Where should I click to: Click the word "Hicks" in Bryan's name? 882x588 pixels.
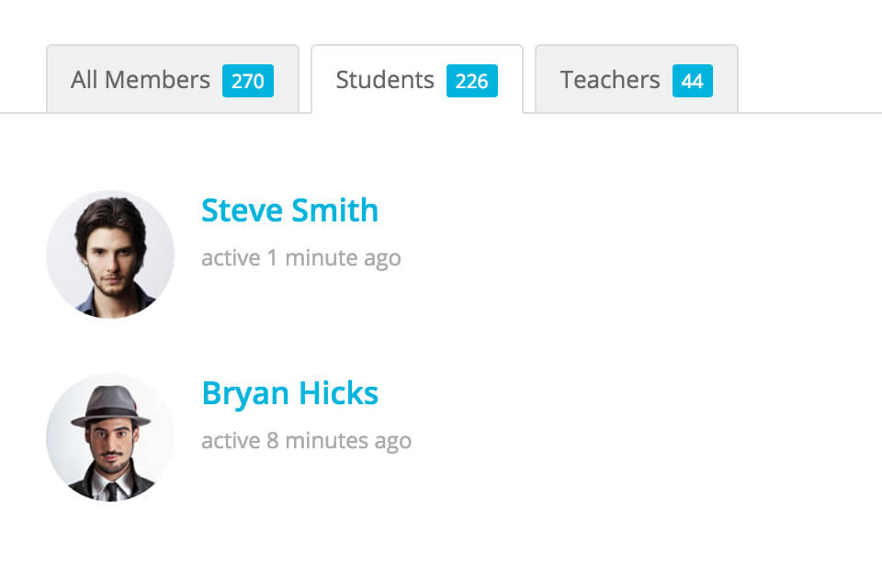point(338,392)
